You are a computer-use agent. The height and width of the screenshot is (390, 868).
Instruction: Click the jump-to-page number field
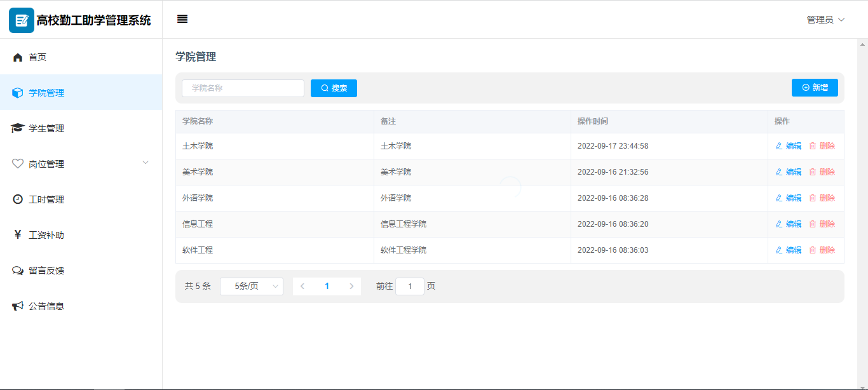coord(410,286)
